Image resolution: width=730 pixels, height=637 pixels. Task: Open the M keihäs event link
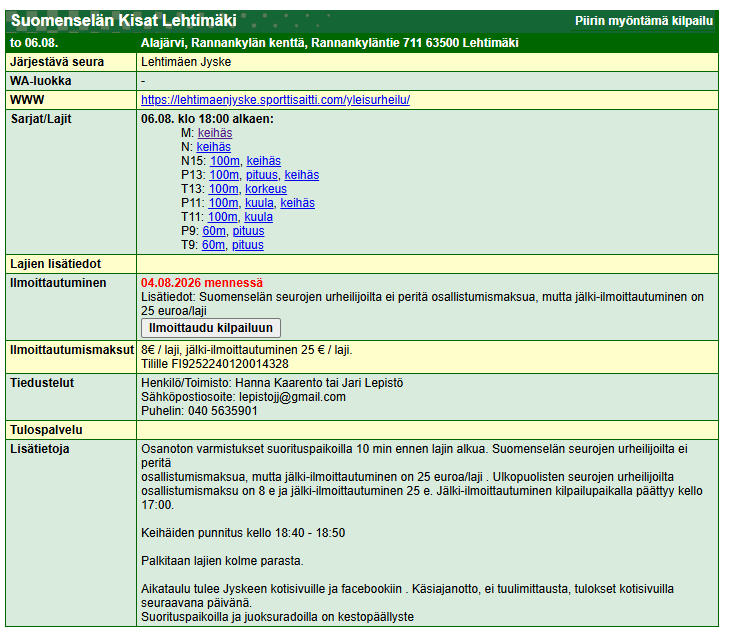[215, 133]
